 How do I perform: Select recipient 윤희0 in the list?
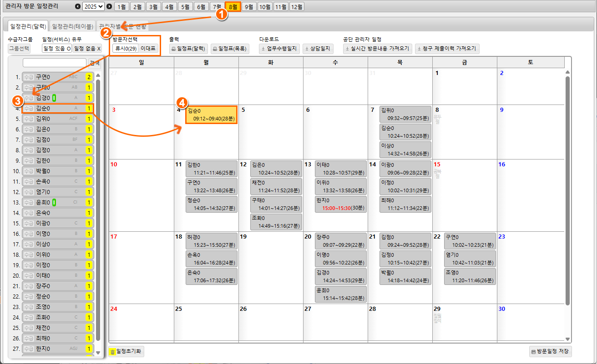click(58, 202)
